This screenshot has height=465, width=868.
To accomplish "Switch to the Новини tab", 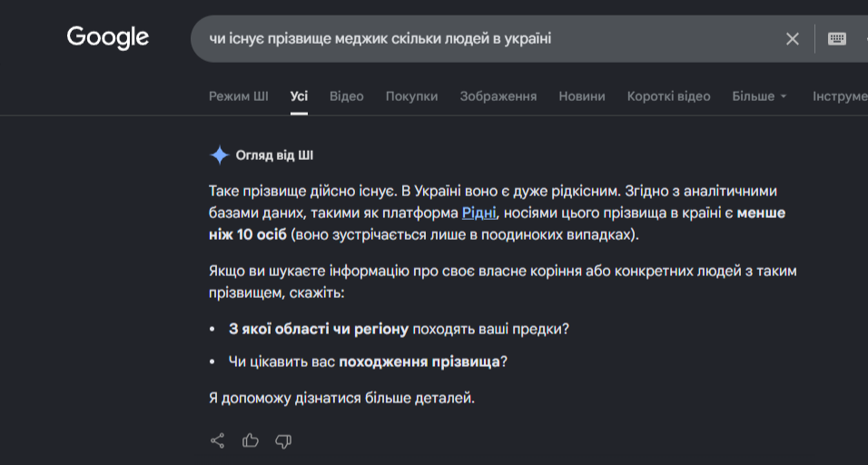I will [x=582, y=96].
